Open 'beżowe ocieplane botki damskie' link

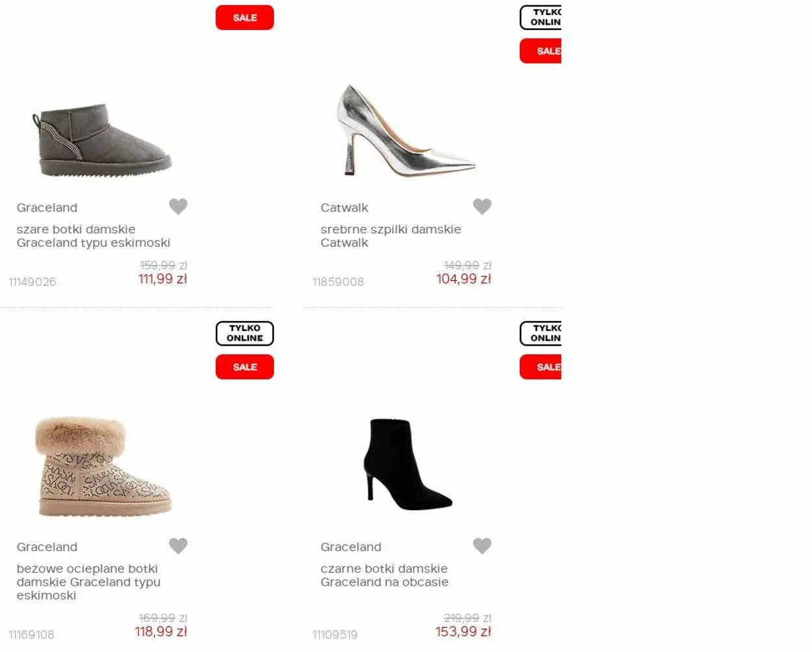pos(88,582)
